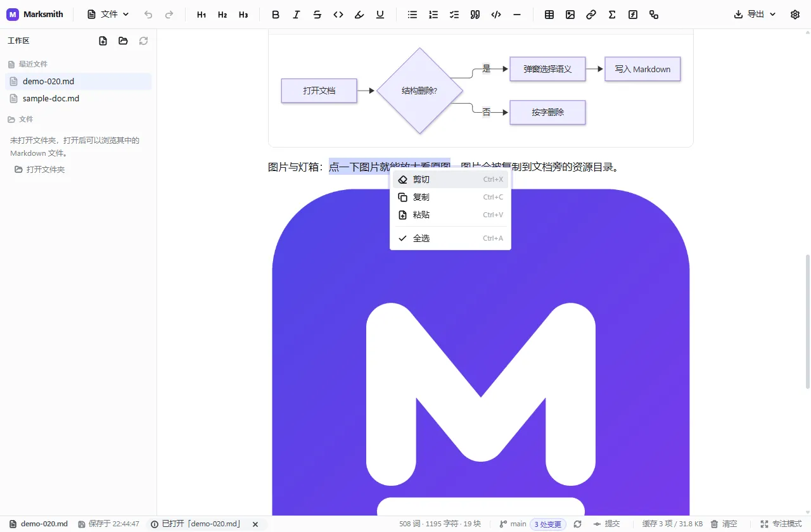Viewport: 811px width, 532px height.
Task: Create a new file in 工作区
Action: pos(103,41)
